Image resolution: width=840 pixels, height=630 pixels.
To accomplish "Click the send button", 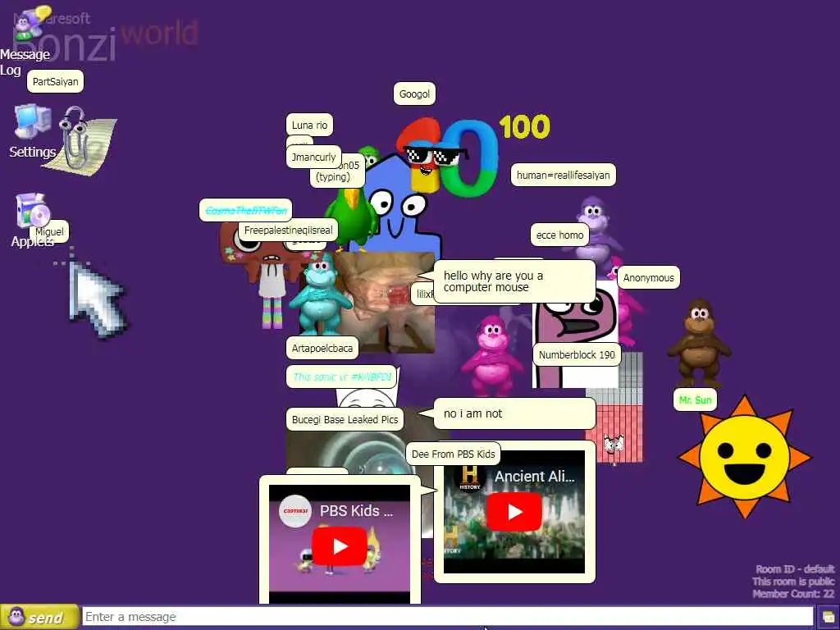I will [x=39, y=617].
